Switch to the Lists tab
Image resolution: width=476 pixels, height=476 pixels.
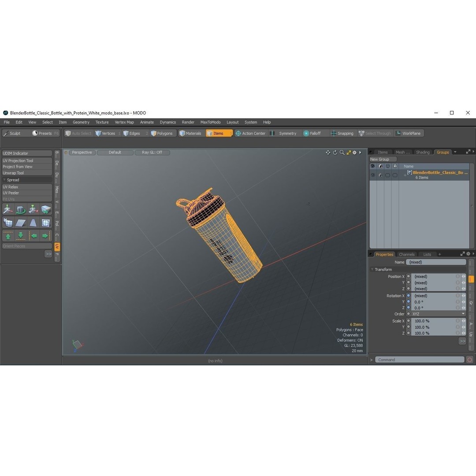tap(427, 254)
